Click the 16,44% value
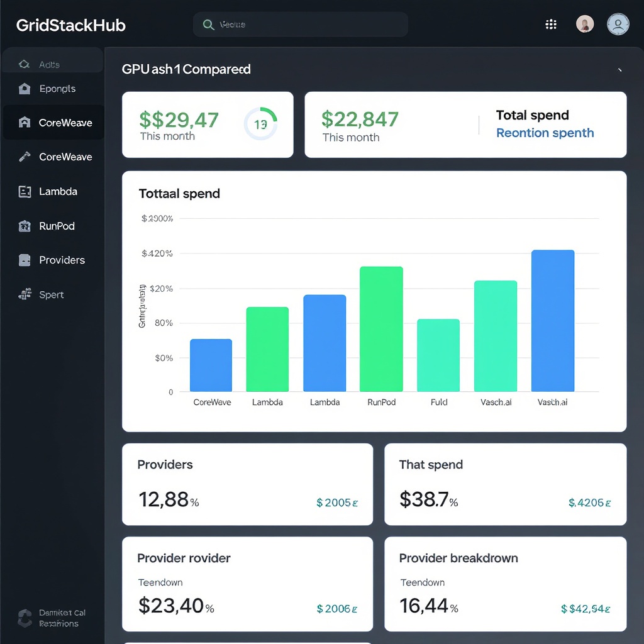This screenshot has width=644, height=644. point(428,606)
